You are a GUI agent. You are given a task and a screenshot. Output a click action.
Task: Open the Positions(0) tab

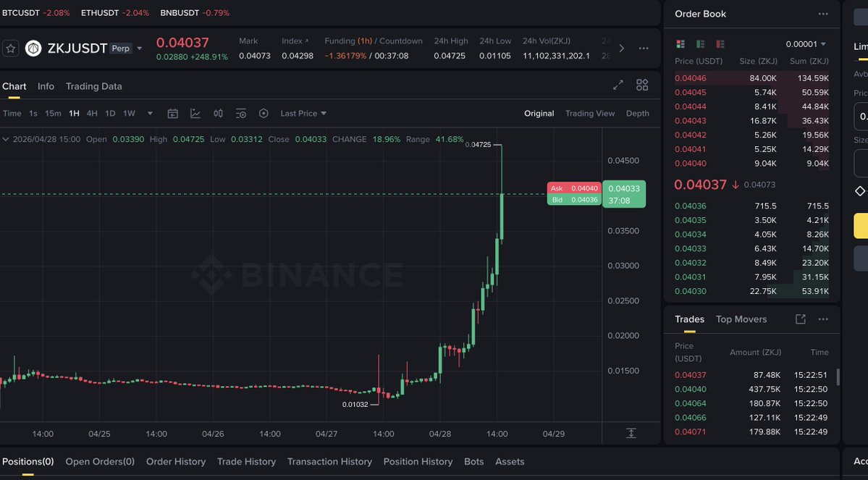click(28, 462)
